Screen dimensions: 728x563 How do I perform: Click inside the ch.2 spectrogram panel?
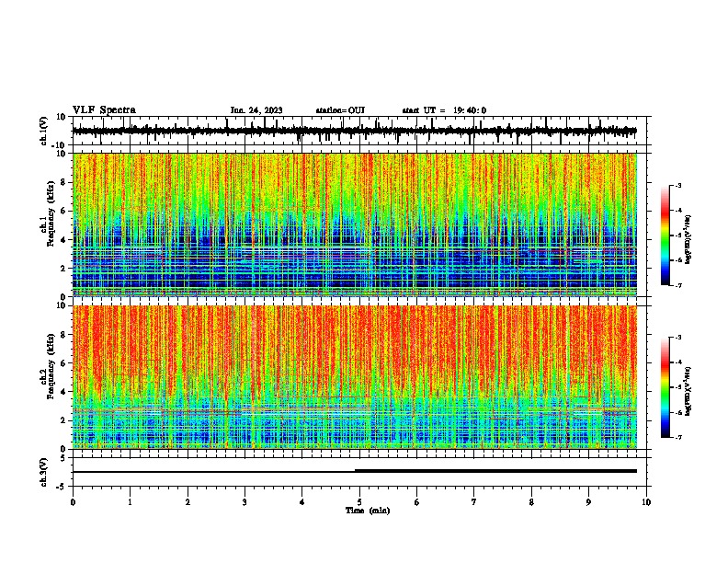355,377
